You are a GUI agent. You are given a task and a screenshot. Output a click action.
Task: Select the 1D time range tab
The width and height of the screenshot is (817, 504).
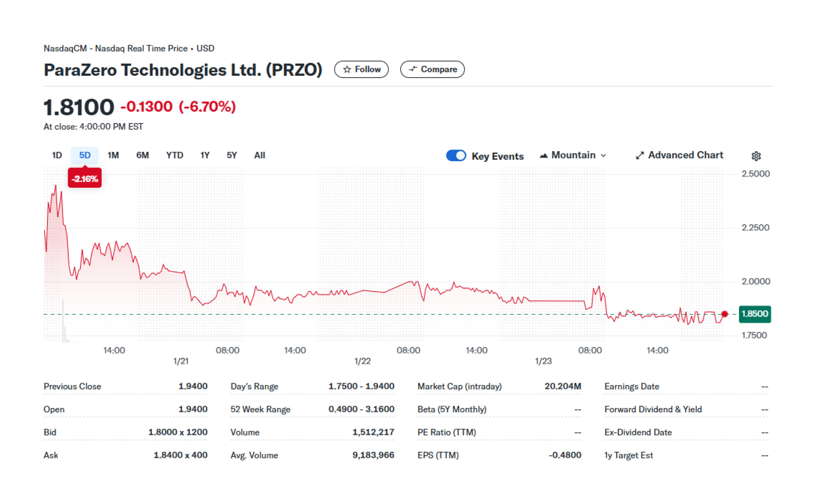[x=57, y=155]
